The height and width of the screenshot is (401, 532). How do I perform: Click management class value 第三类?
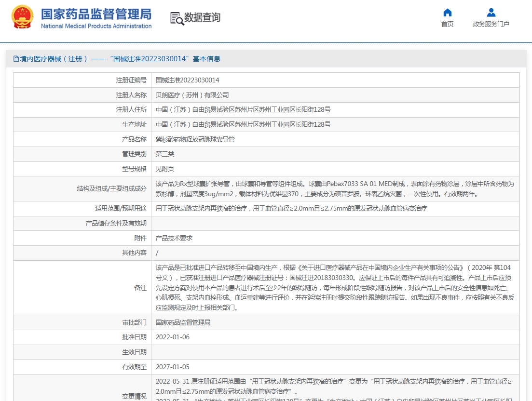coord(165,154)
